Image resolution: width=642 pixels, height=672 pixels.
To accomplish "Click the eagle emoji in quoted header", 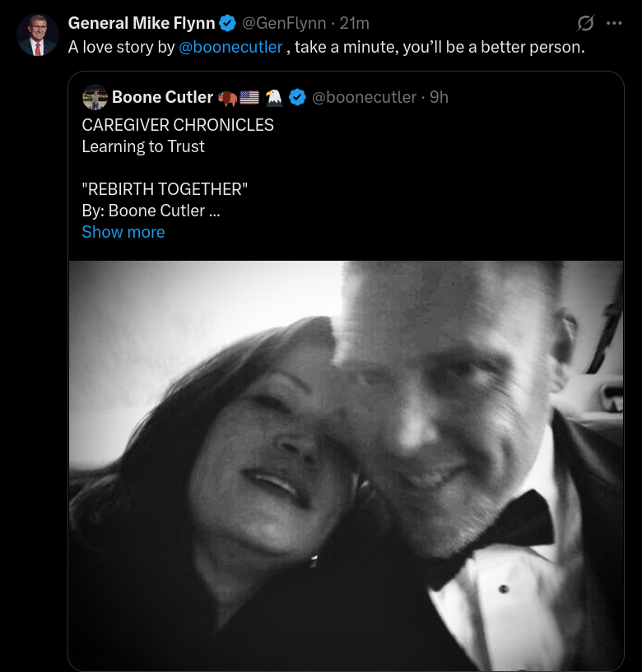I will click(x=273, y=97).
